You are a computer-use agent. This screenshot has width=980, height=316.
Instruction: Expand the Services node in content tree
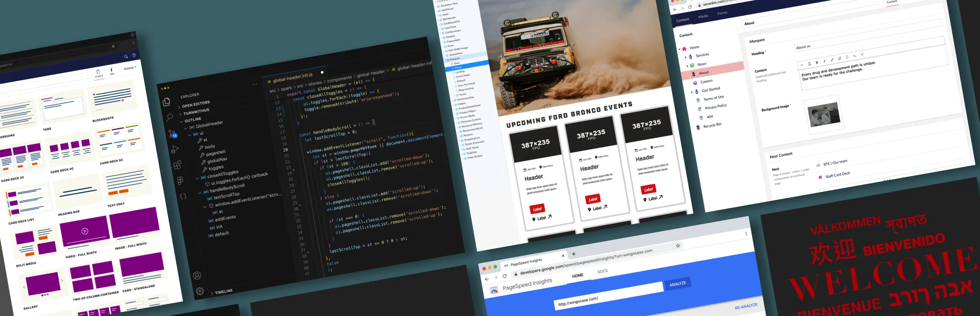(686, 57)
